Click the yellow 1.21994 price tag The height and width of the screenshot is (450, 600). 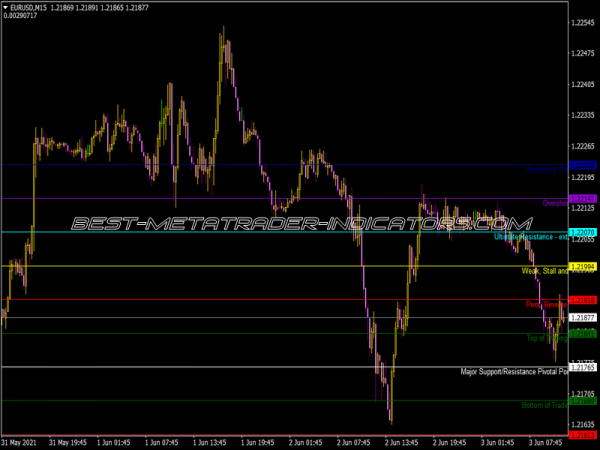[582, 266]
